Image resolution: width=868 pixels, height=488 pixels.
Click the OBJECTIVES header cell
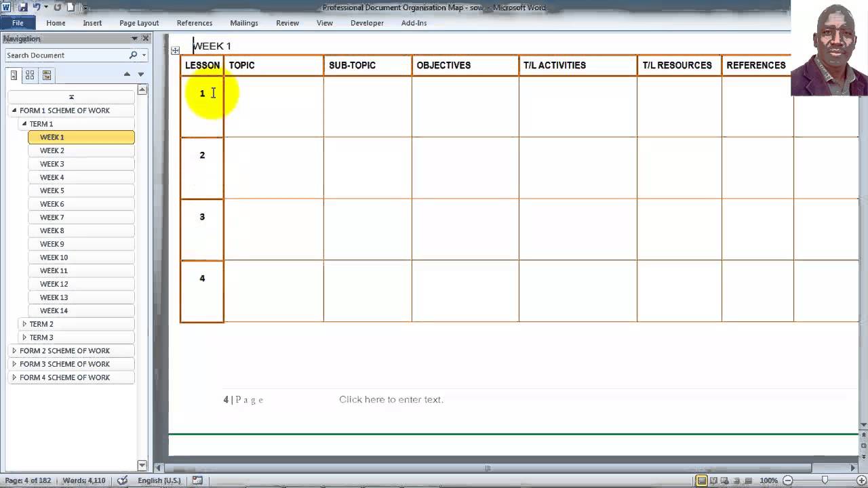click(465, 66)
